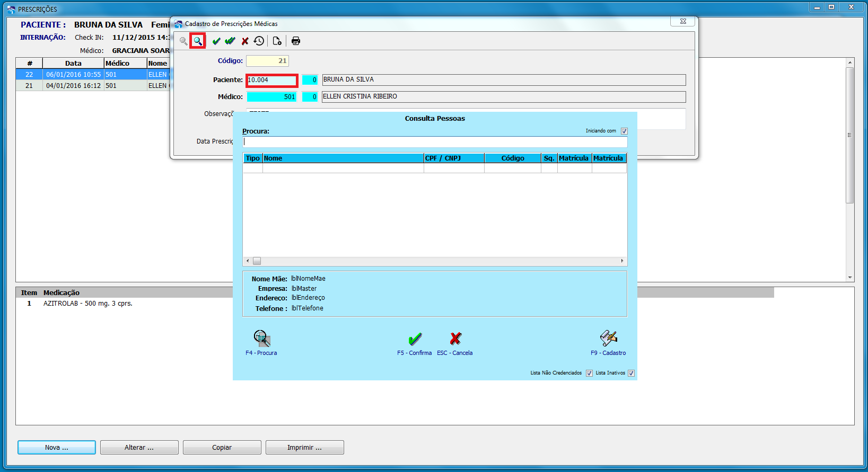
Task: Click the Item column header in medication list
Action: (29, 292)
